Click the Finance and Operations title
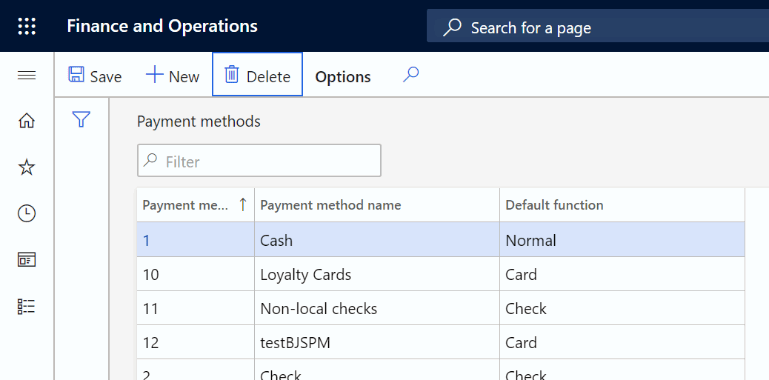This screenshot has width=769, height=380. (162, 26)
